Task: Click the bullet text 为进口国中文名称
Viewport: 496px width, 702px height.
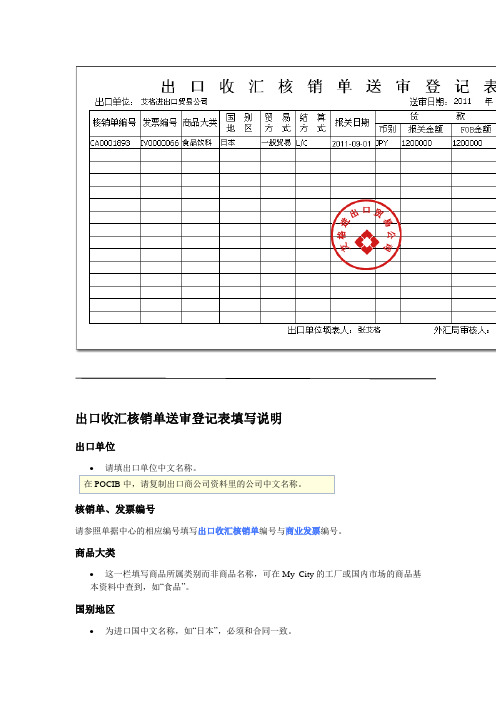Action: (x=140, y=631)
